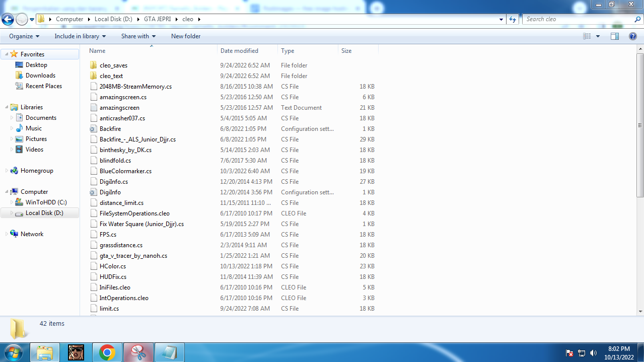Select Music library in navigation pane
The height and width of the screenshot is (362, 644).
[x=34, y=128]
